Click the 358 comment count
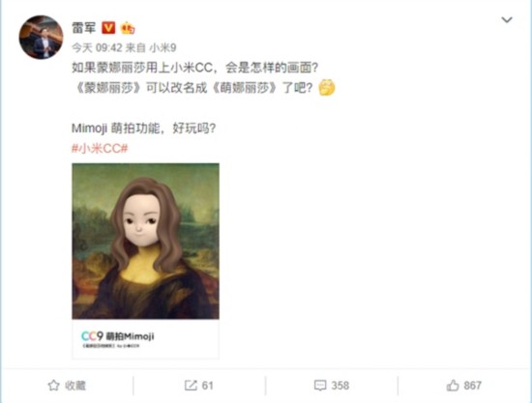 [340, 386]
